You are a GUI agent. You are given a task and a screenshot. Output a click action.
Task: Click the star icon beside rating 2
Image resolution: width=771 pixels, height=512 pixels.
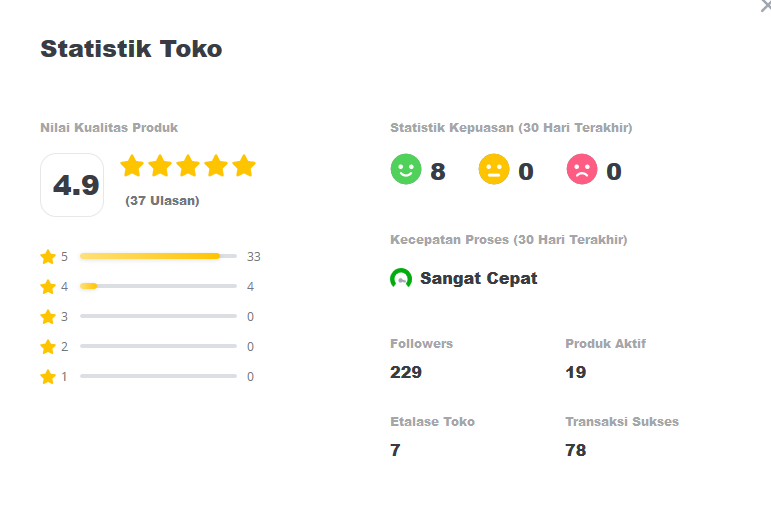[x=48, y=347]
